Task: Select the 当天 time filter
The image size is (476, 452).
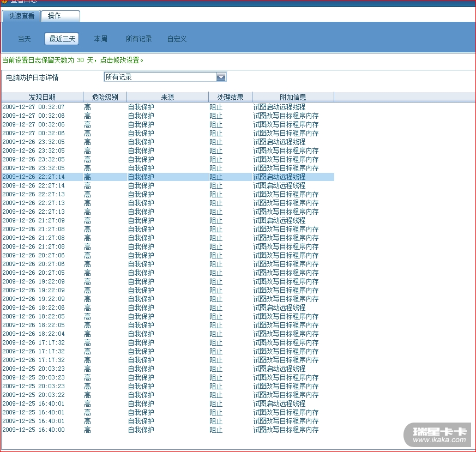Action: (x=24, y=39)
